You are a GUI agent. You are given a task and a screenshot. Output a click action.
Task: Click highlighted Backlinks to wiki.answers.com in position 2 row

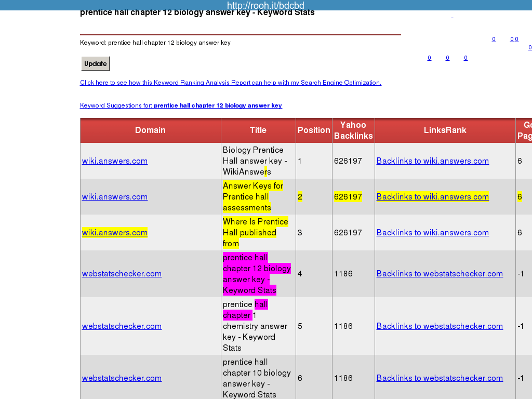point(432,197)
